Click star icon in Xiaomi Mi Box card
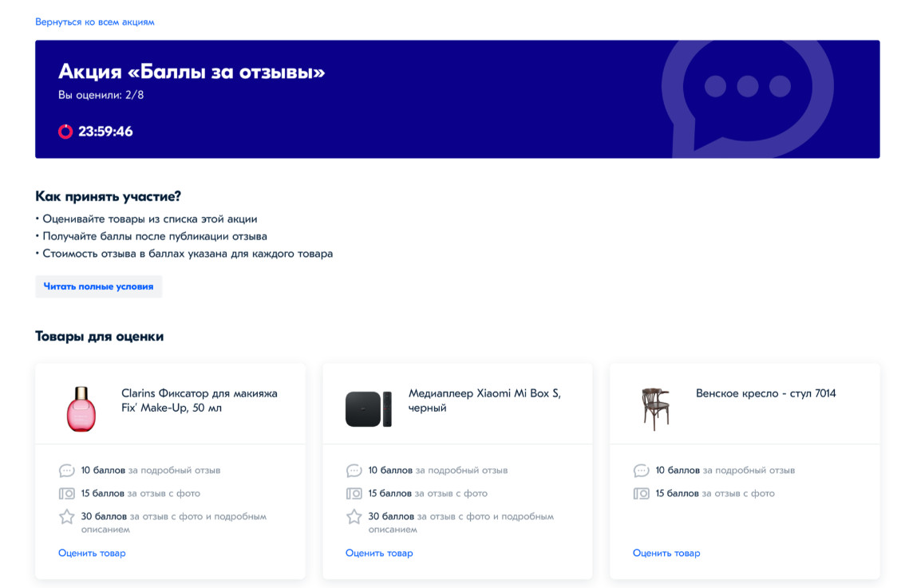Image resolution: width=905 pixels, height=588 pixels. (x=354, y=517)
